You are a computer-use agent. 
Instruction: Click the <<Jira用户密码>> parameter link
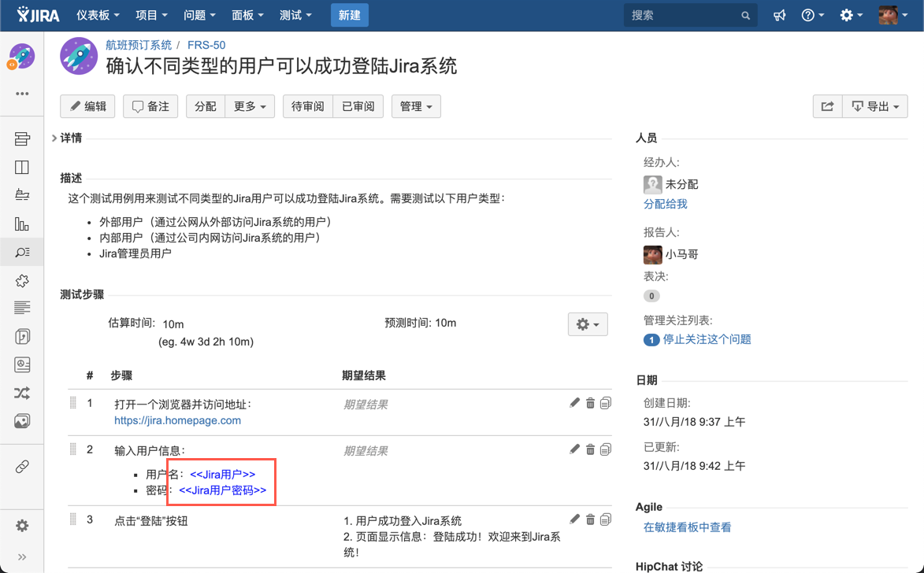(223, 490)
